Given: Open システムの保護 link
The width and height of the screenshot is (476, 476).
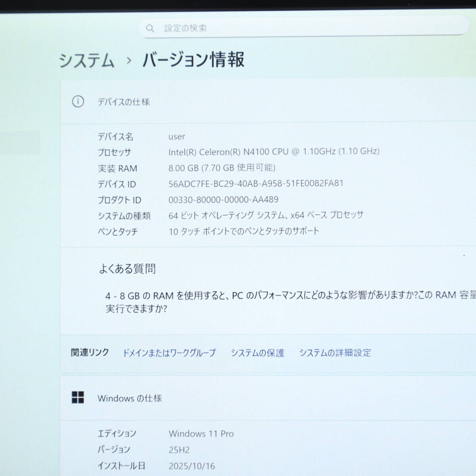Looking at the screenshot, I should tap(257, 353).
